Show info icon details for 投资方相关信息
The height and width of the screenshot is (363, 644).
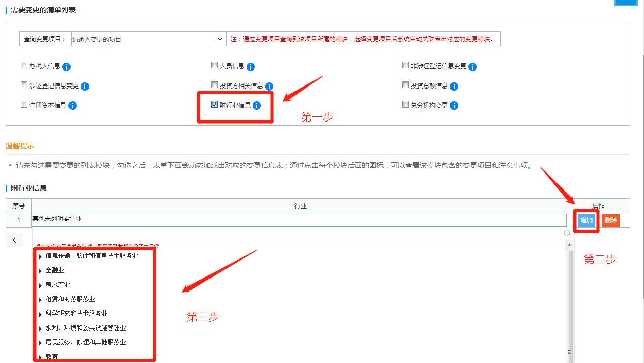click(x=269, y=87)
